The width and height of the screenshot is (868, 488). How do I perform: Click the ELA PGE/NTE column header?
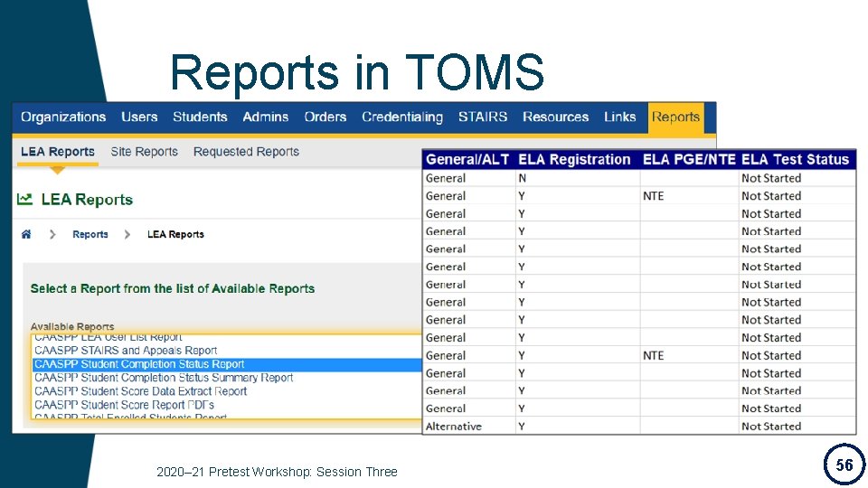(x=689, y=159)
